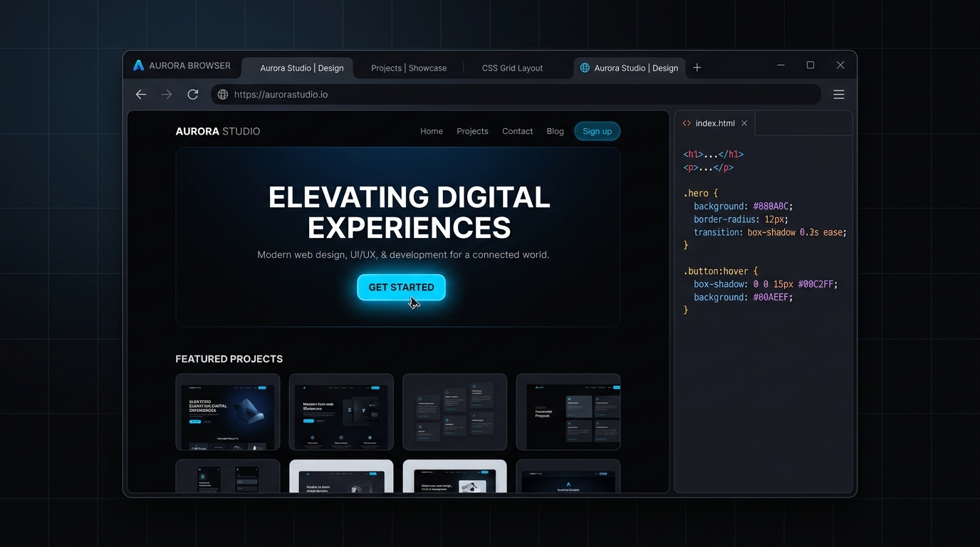This screenshot has height=547, width=980.
Task: Open the Contact nav link
Action: tap(517, 131)
